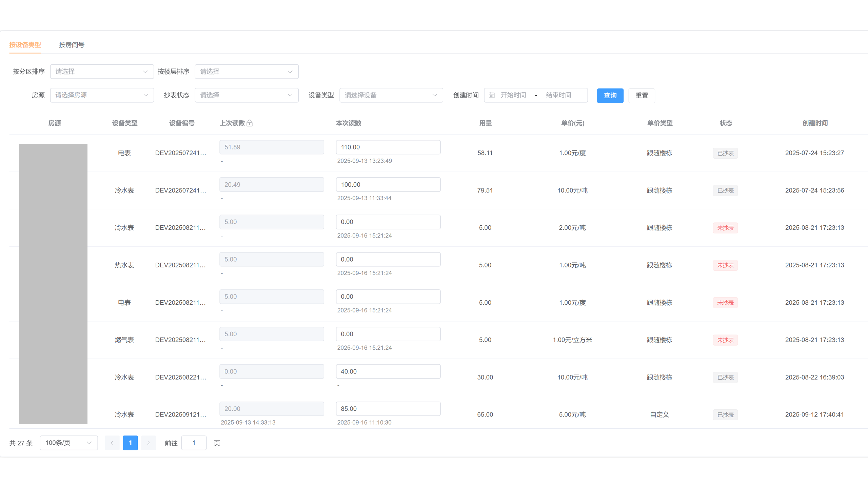Go to next page arrow in pagination
The height and width of the screenshot is (488, 868).
coord(148,443)
